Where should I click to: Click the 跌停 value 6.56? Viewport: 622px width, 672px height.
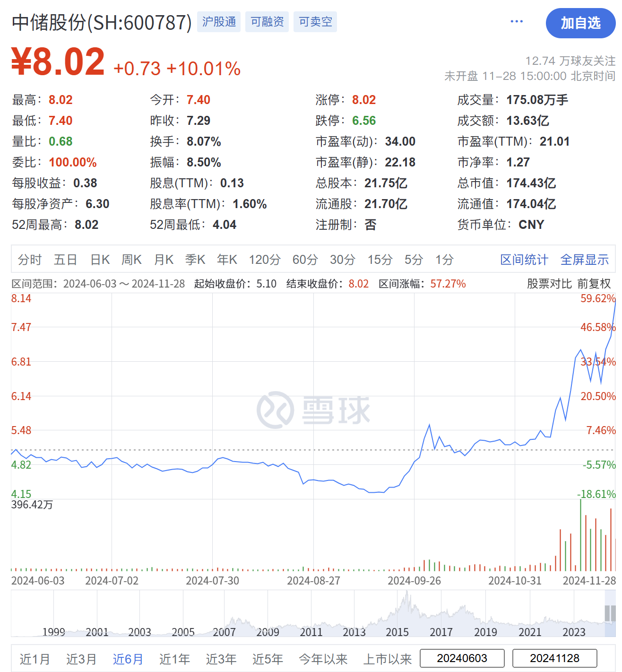click(x=364, y=121)
